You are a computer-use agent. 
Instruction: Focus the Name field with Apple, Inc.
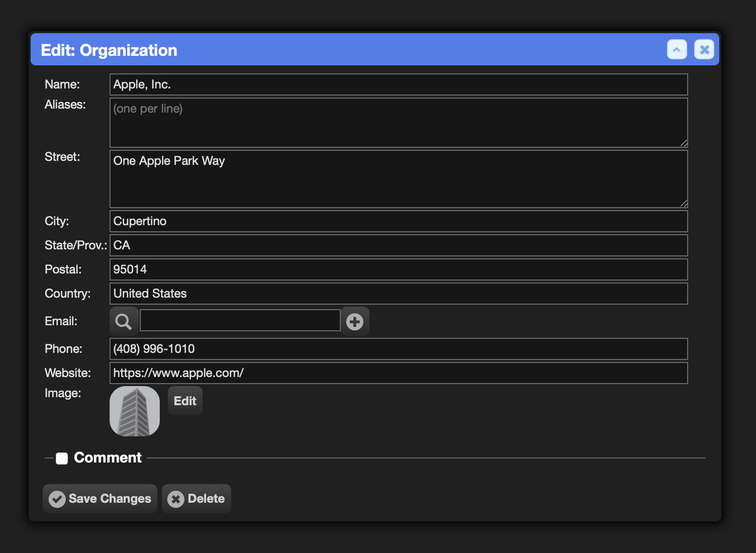click(x=399, y=84)
